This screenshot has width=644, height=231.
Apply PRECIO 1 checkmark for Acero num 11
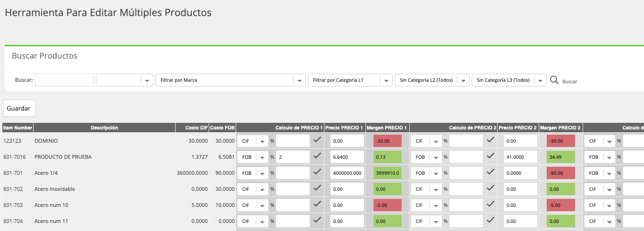(x=317, y=220)
